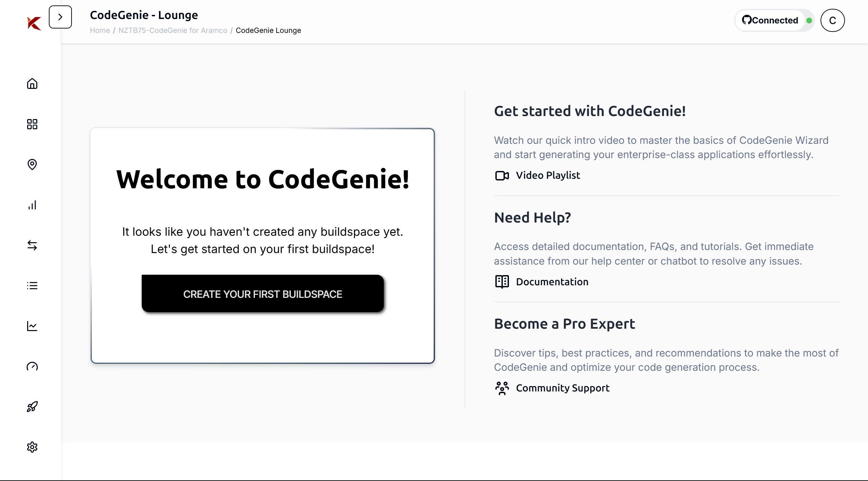868x481 pixels.
Task: Open the dashboard grid icon in sidebar
Action: (x=32, y=124)
